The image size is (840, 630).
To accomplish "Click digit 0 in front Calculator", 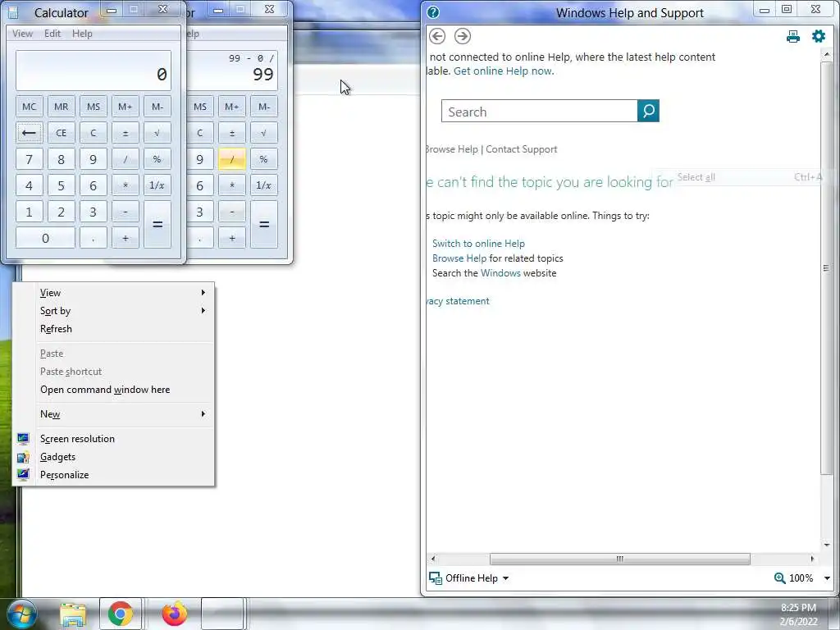I will coord(45,238).
